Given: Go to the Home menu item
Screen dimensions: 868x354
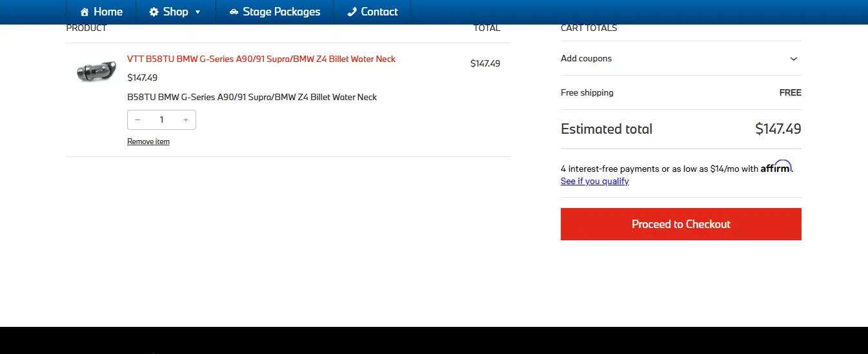Looking at the screenshot, I should click(108, 12).
